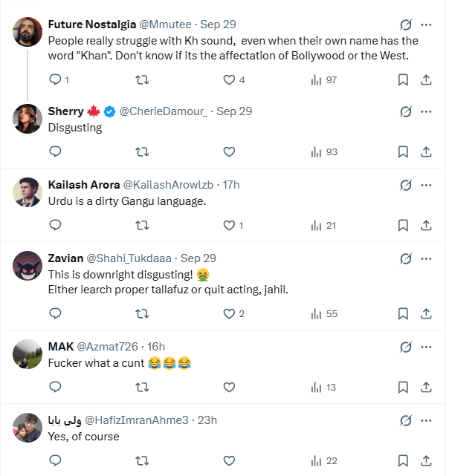Image resolution: width=449 pixels, height=476 pixels.
Task: Visit Kailash Arora's profile name
Action: 84,185
